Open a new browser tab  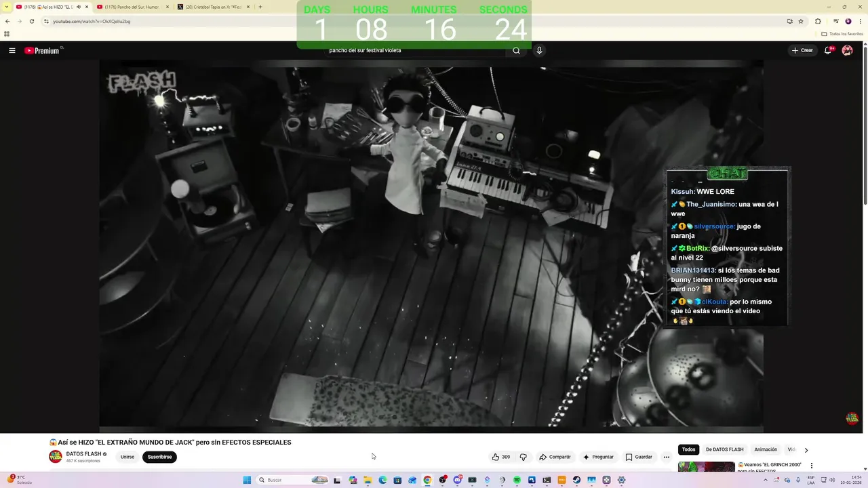(260, 7)
